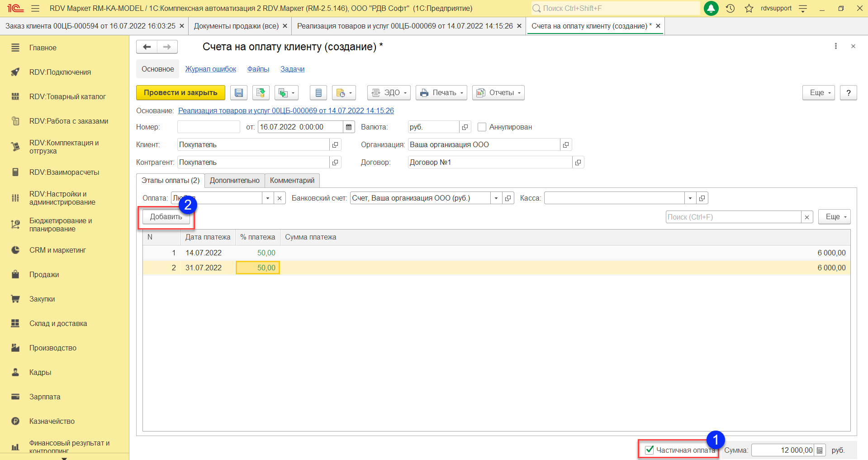Click the favorites star icon

[x=749, y=8]
